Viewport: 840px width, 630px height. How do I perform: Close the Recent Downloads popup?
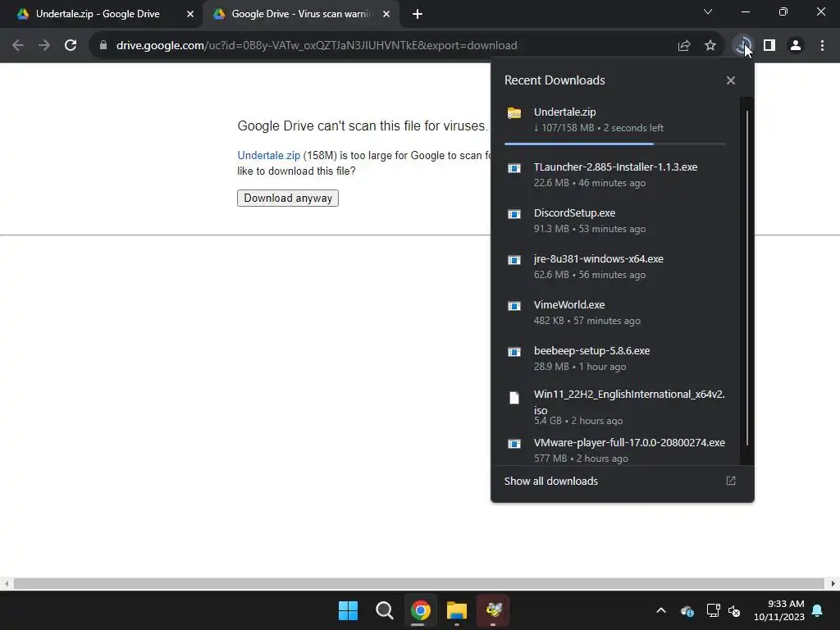731,80
